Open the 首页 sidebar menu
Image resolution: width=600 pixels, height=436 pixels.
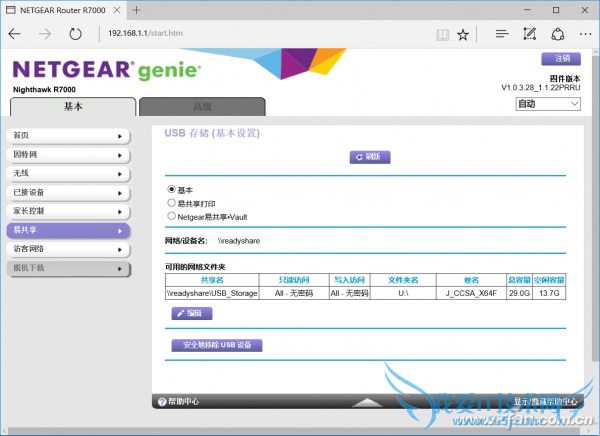tap(69, 136)
